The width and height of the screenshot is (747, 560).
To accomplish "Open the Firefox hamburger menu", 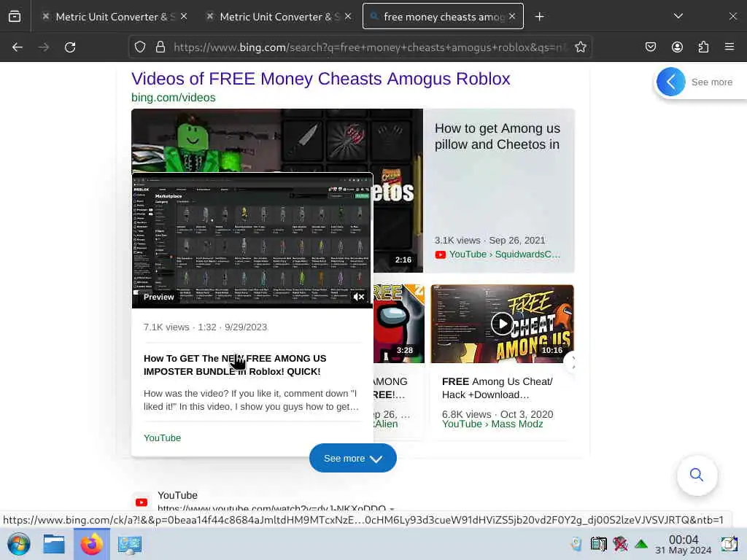I will coord(729,47).
